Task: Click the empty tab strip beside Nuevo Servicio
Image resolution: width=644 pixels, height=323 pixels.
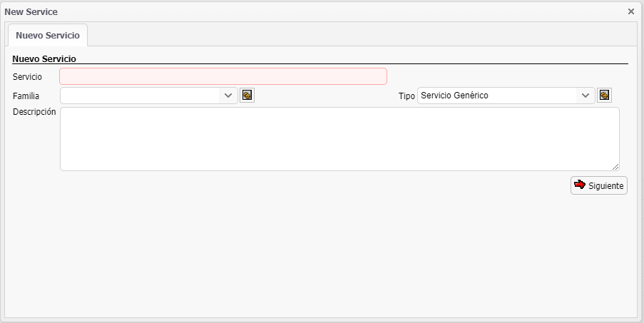Action: click(357, 35)
